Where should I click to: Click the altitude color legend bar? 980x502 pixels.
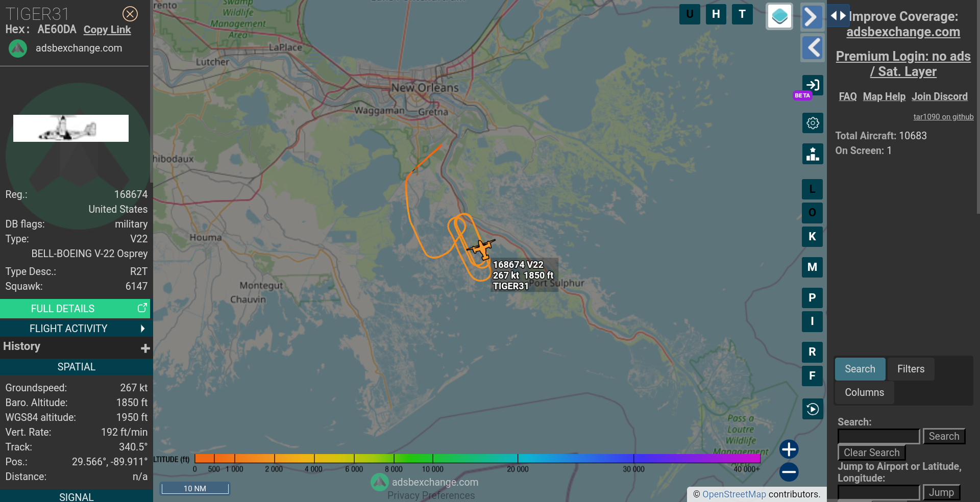[477, 458]
